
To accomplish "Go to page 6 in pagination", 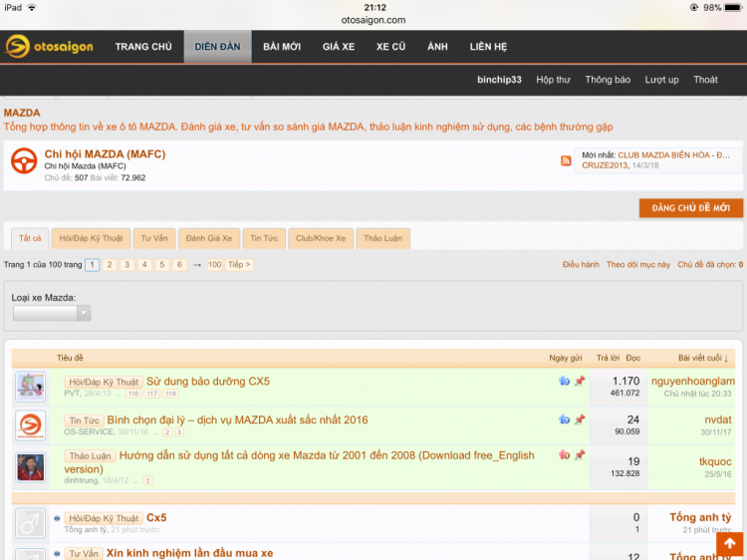I will [x=179, y=264].
